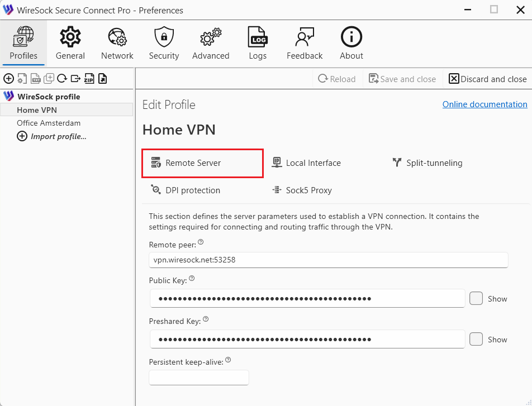This screenshot has height=406, width=532.
Task: Check Show beside the Preshared Key
Action: coord(476,339)
